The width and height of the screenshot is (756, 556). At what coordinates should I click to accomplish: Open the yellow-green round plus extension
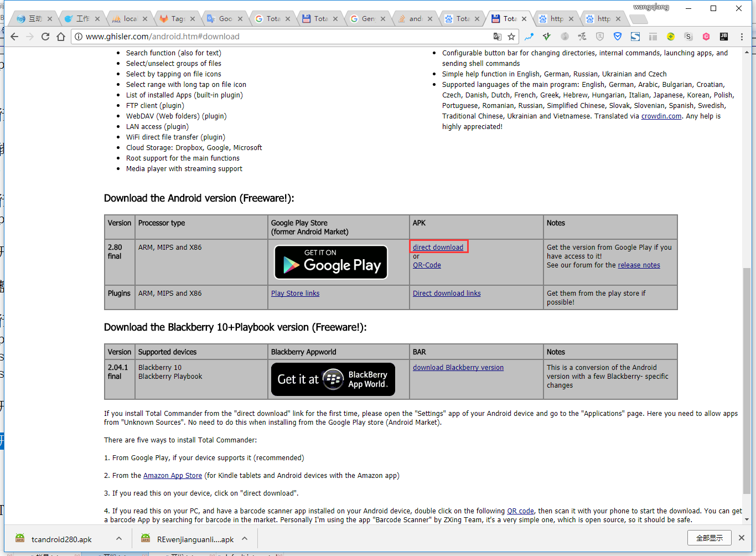point(671,37)
